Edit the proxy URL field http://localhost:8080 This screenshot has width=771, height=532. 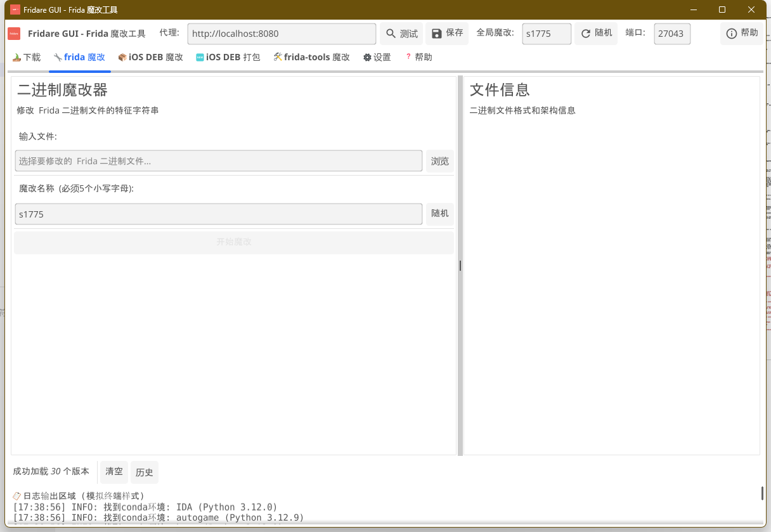[x=282, y=34]
